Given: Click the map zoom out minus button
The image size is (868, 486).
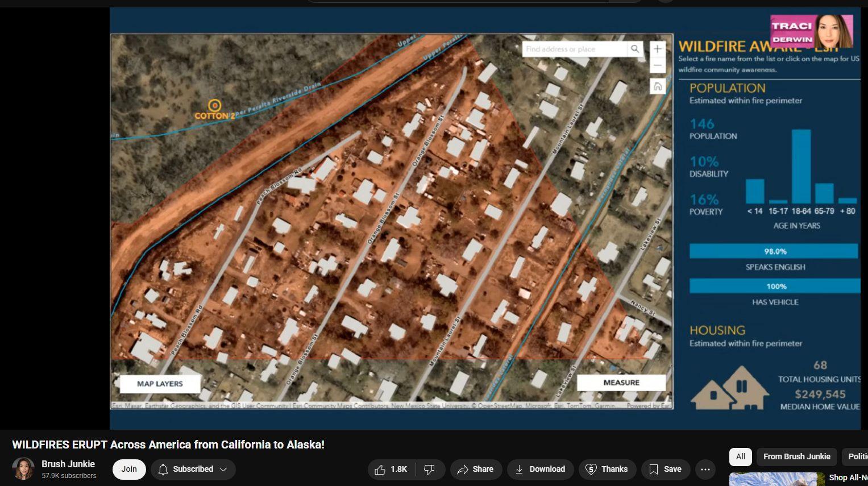Looking at the screenshot, I should (657, 65).
